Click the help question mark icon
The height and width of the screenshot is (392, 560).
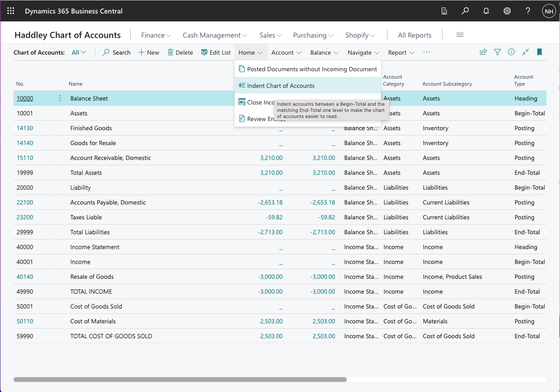click(x=528, y=11)
